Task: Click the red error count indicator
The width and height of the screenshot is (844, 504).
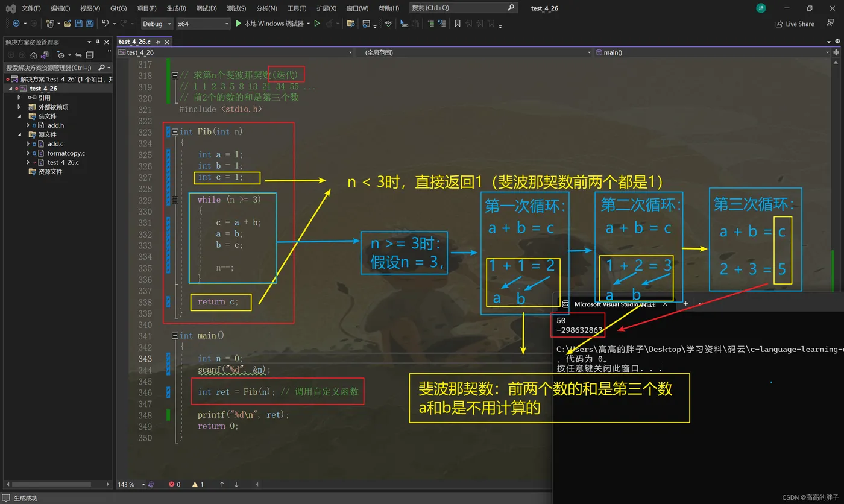Action: 175,484
